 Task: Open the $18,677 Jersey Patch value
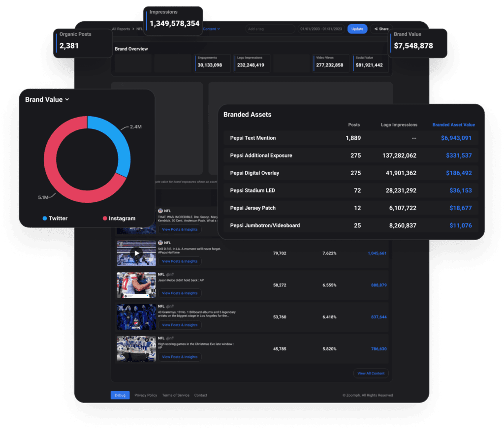pos(461,208)
